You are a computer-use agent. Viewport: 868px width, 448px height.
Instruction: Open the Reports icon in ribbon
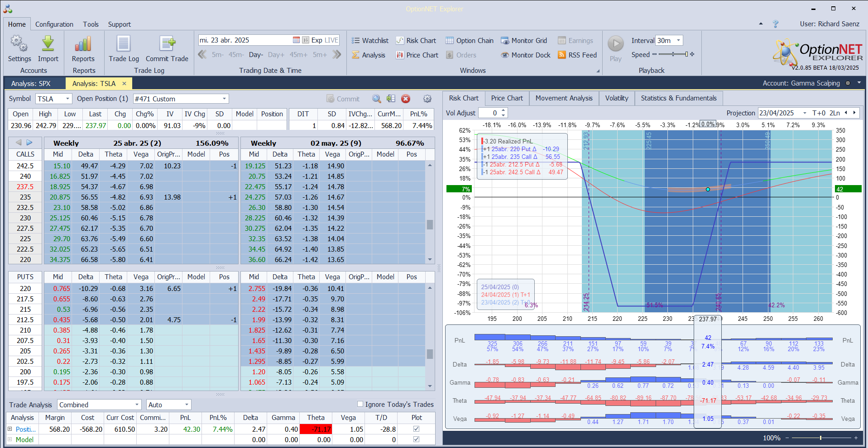pos(83,44)
